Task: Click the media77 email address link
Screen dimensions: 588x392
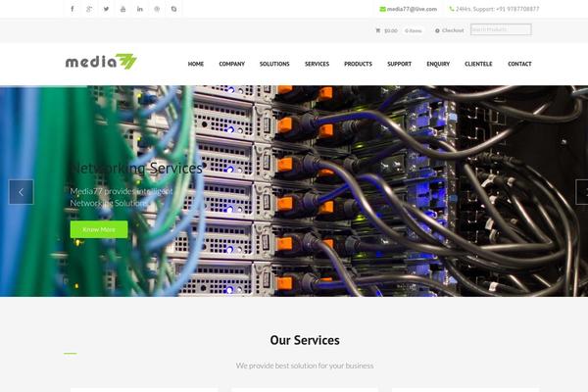Action: click(x=412, y=9)
